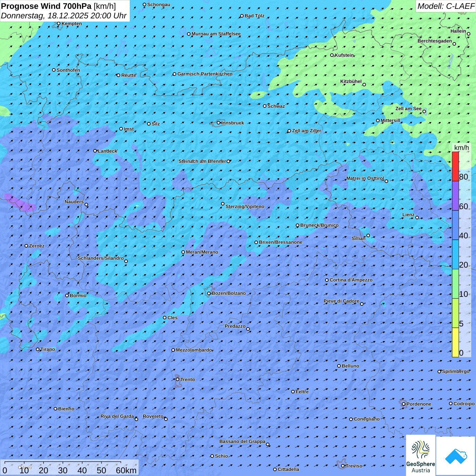476x476 pixels.
Task: Click the Kitzbühel location dot
Action: pyautogui.click(x=364, y=85)
